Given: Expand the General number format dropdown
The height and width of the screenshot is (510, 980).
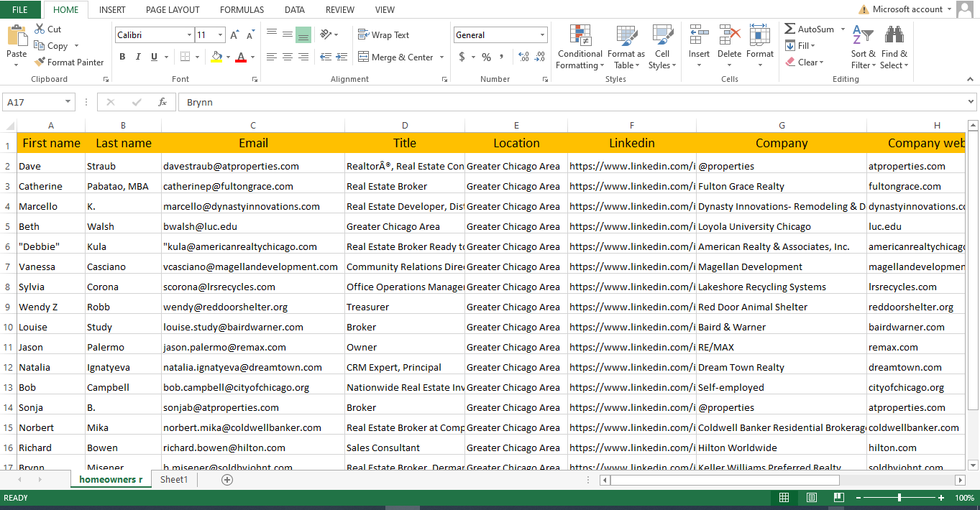Looking at the screenshot, I should [542, 35].
